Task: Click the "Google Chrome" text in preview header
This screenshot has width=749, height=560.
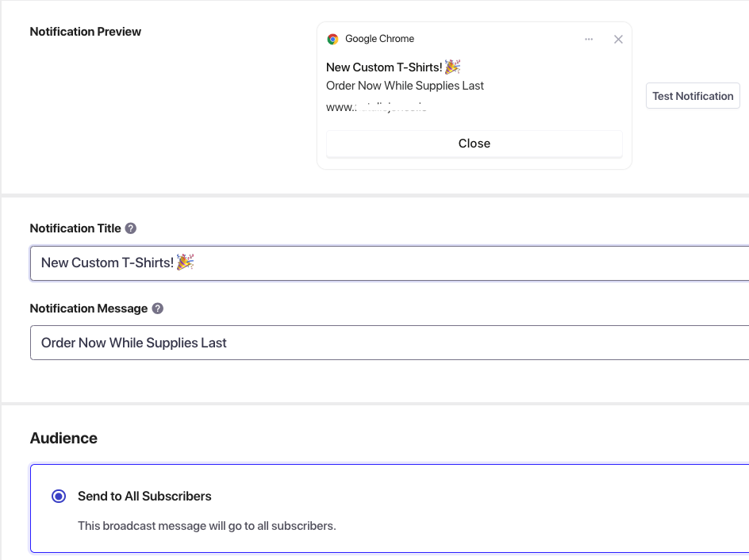Action: click(x=379, y=39)
